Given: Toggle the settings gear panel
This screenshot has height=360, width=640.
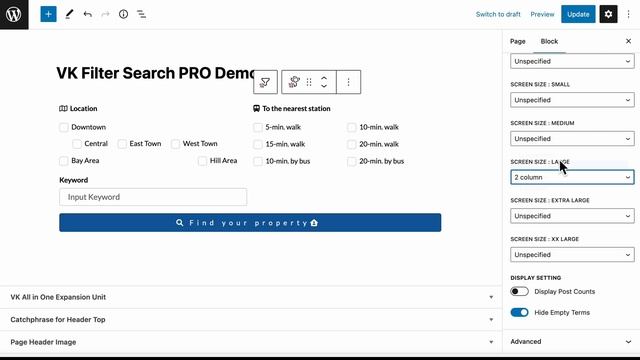Looking at the screenshot, I should click(x=608, y=14).
